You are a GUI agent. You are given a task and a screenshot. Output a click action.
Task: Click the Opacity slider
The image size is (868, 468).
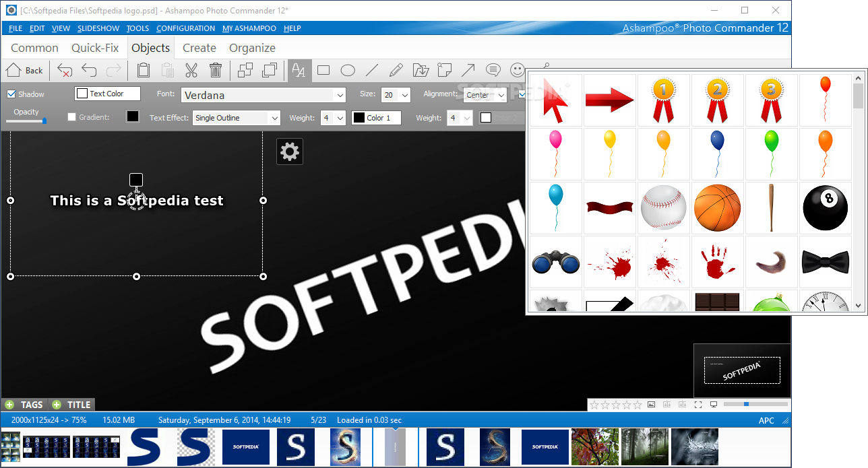26,121
